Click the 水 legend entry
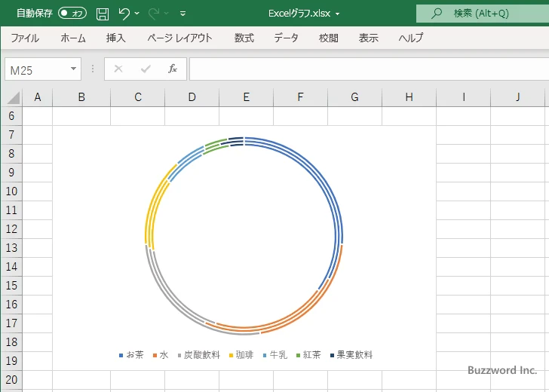The width and height of the screenshot is (549, 392). pyautogui.click(x=161, y=355)
